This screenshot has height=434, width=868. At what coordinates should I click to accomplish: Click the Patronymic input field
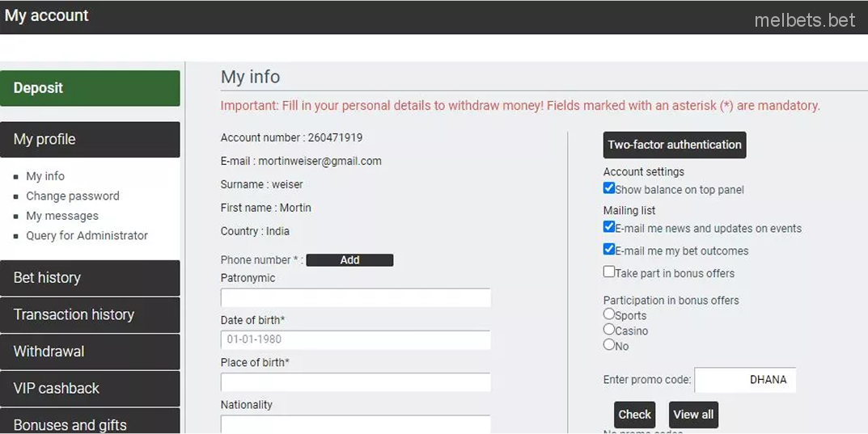pyautogui.click(x=355, y=298)
